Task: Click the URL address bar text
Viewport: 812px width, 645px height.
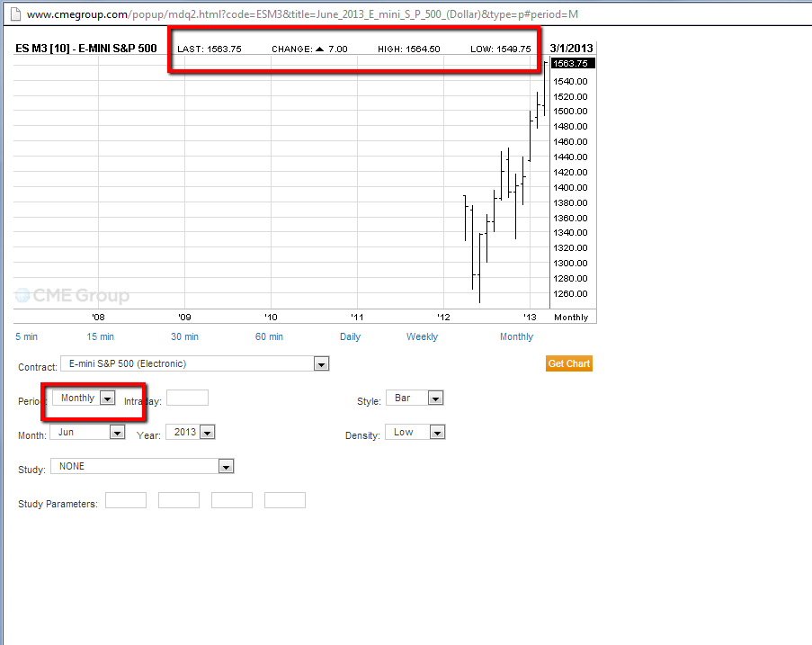Action: click(302, 14)
